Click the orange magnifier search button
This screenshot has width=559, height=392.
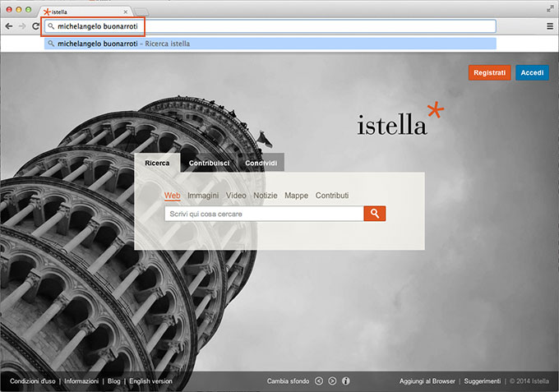(x=374, y=214)
